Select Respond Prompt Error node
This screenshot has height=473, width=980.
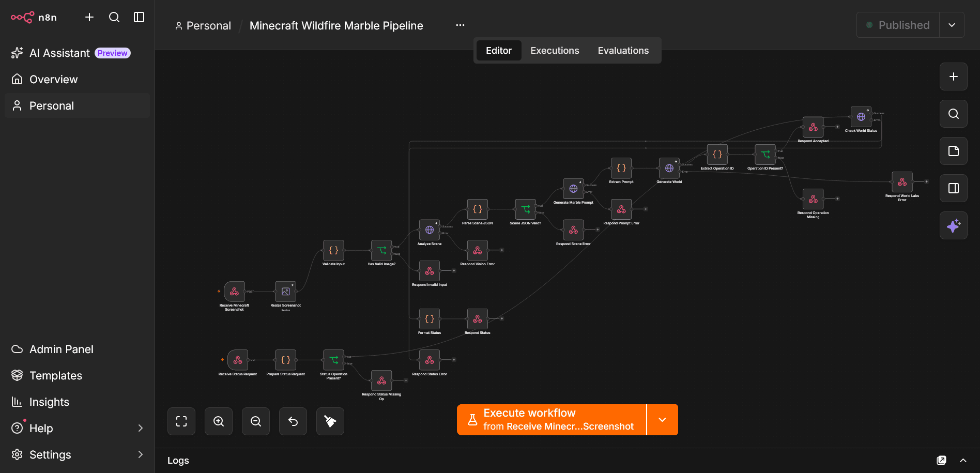621,209
